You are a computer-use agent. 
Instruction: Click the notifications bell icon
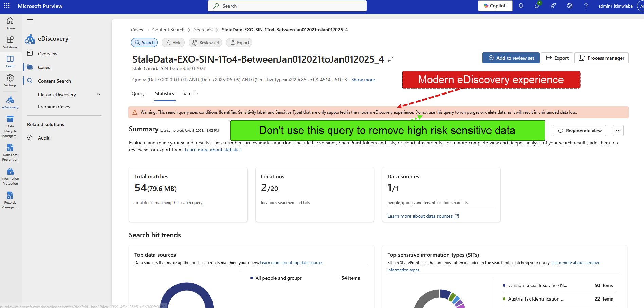click(x=521, y=6)
